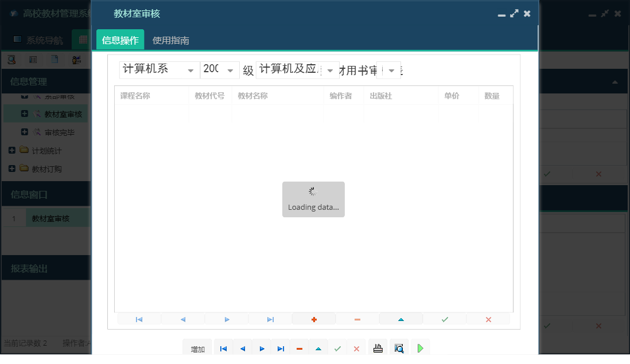Select the print icon on the bottom toolbar
Image resolution: width=630 pixels, height=364 pixels.
click(x=378, y=347)
